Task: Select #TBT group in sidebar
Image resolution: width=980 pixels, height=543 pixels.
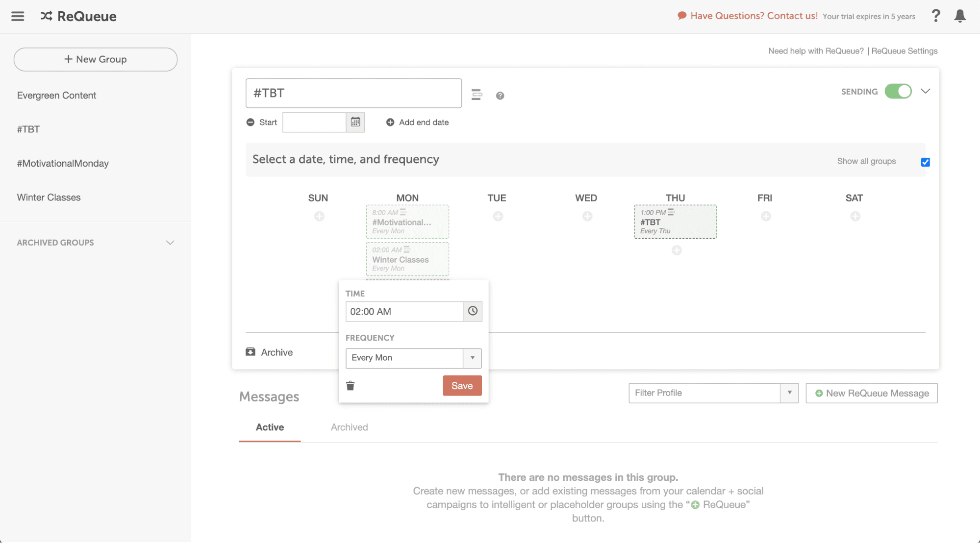Action: (x=28, y=129)
